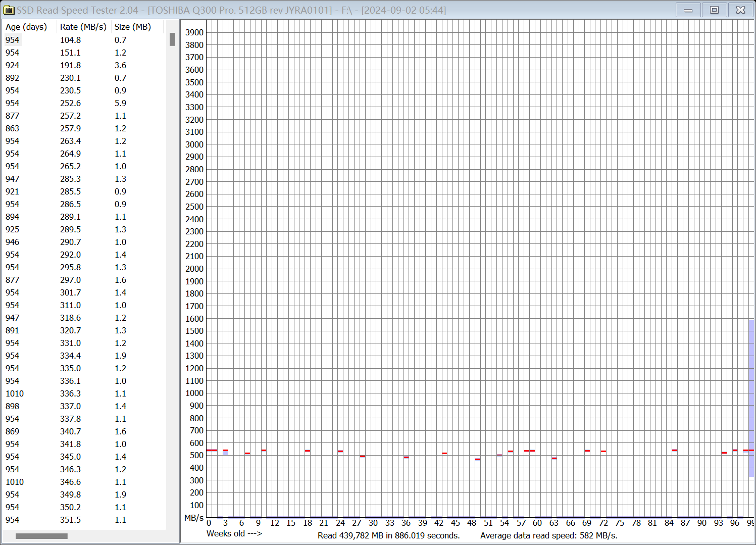Select the row with rate 264.9
The height and width of the screenshot is (545, 756).
[x=84, y=154]
